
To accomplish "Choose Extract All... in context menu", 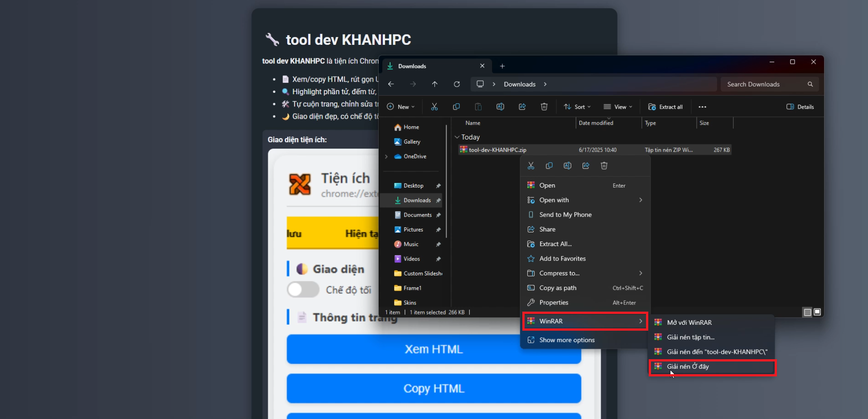I will [585, 244].
